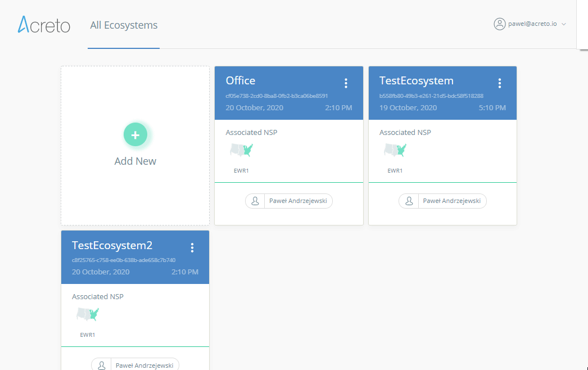588x370 pixels.
Task: Click the Office ID cf05e738-2cd0-8ba8-0fb2-b3ca06be8591
Action: click(277, 96)
